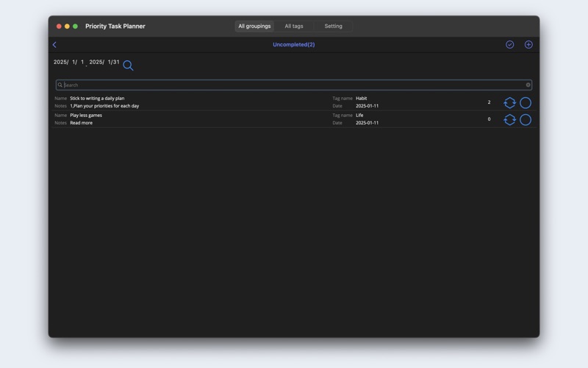Clear the search field with the x button
Viewport: 588px width, 368px height.
(528, 85)
